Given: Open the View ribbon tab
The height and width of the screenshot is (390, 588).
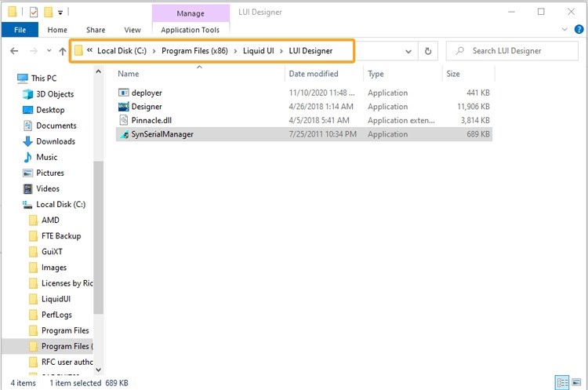Looking at the screenshot, I should click(132, 30).
